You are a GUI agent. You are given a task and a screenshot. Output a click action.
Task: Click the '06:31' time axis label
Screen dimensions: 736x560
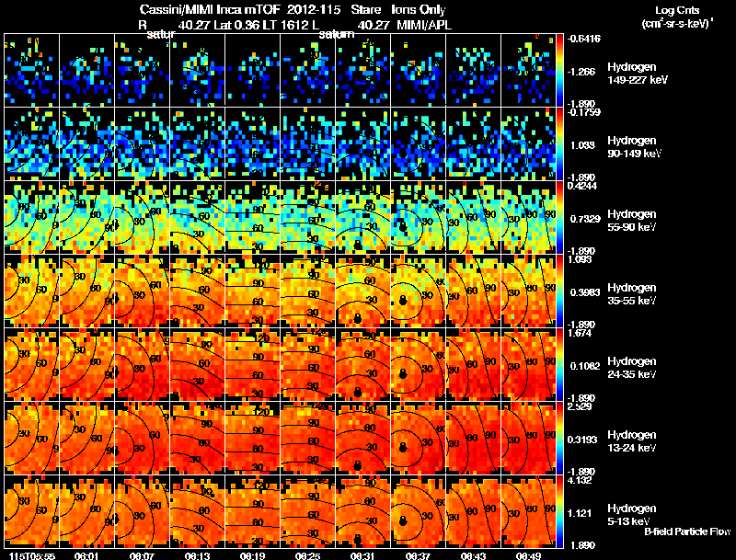pyautogui.click(x=362, y=555)
